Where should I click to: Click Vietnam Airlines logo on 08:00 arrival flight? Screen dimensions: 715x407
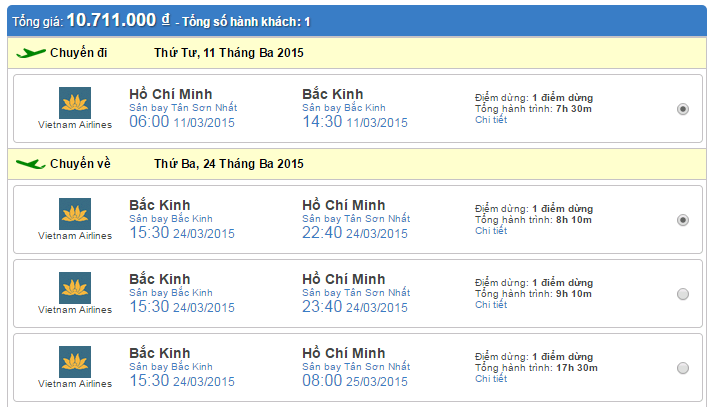[x=75, y=362]
